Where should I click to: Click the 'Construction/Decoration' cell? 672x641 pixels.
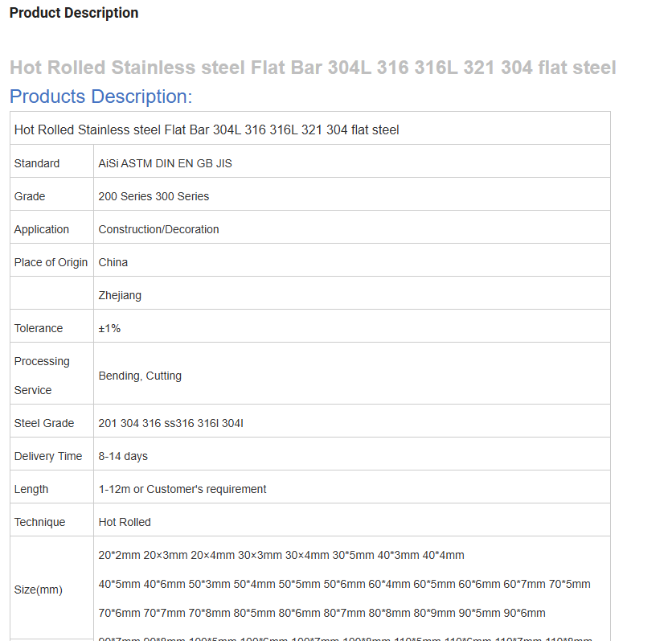(158, 229)
